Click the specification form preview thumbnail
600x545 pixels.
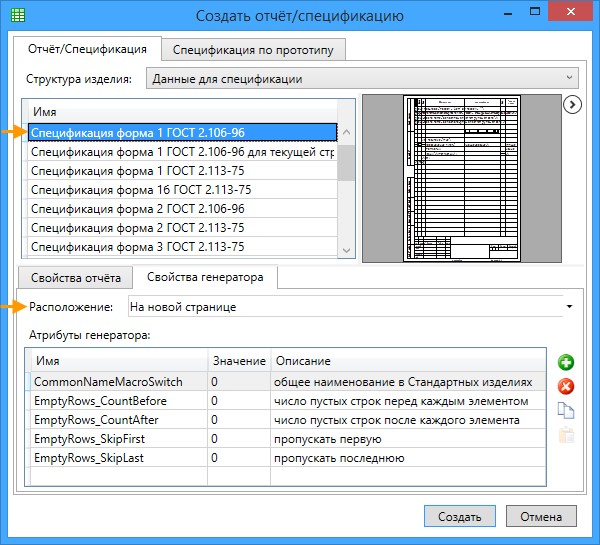[x=462, y=178]
